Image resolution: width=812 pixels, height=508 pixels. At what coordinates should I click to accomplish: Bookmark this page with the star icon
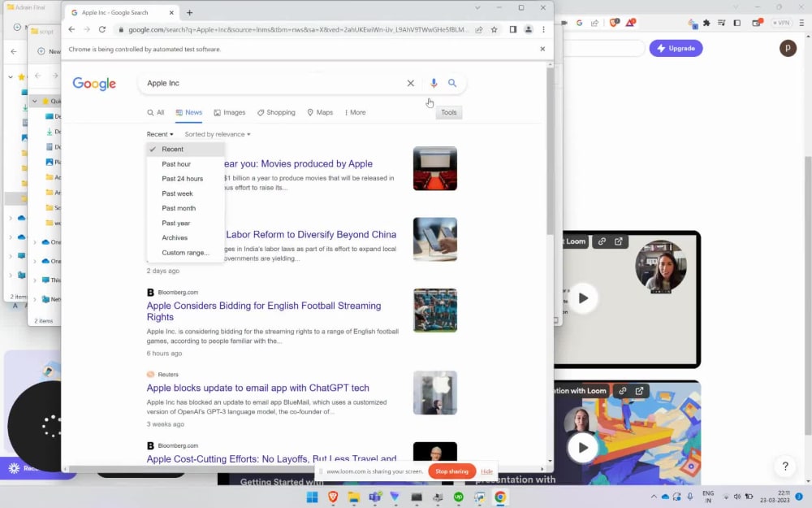(x=494, y=29)
